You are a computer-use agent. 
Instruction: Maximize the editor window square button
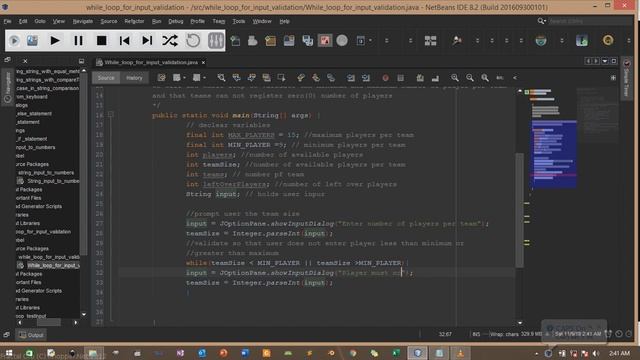613,61
